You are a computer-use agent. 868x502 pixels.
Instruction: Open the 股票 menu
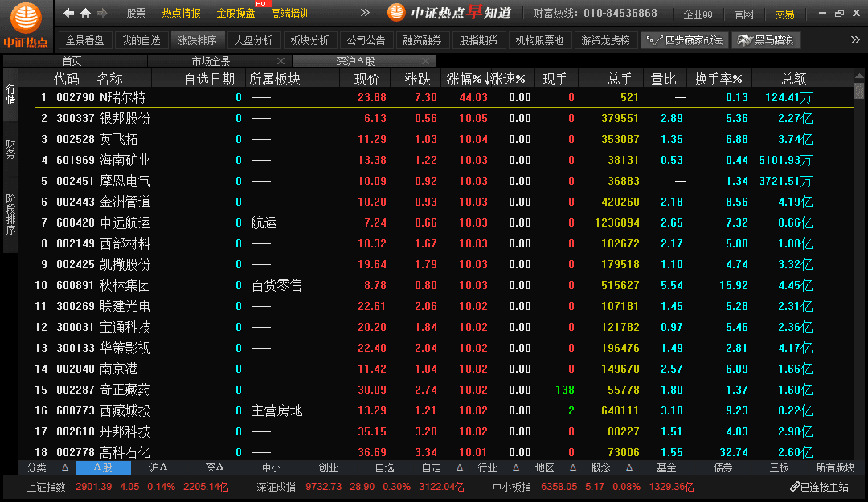click(x=136, y=14)
